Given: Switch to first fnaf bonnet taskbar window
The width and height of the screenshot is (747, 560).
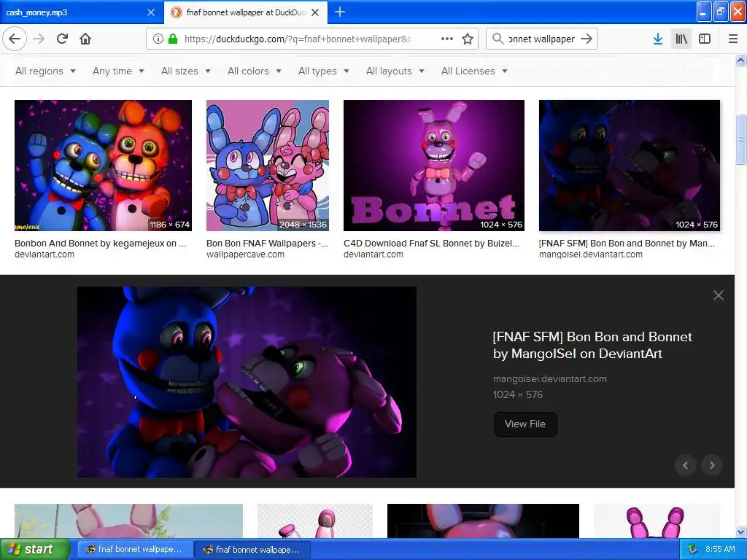Looking at the screenshot, I should point(134,550).
